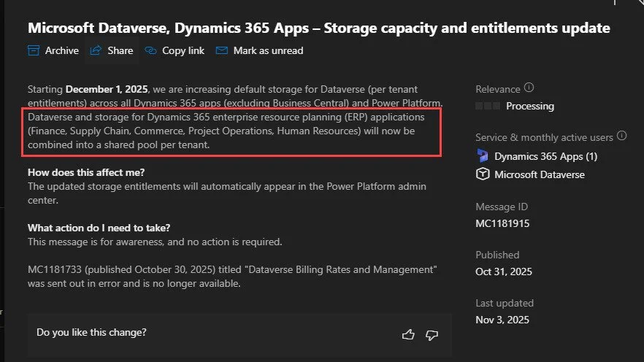Click the message title heading

[x=318, y=28]
